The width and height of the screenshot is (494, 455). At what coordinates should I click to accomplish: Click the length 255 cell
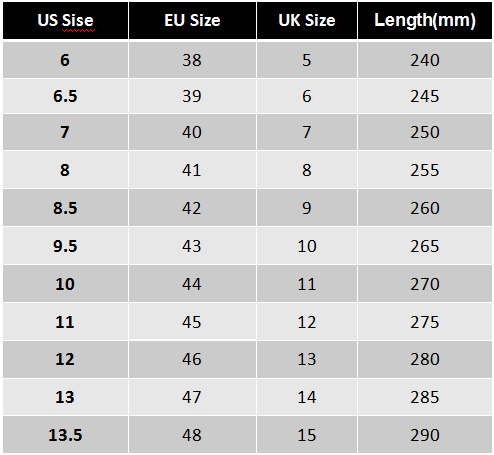coord(425,170)
